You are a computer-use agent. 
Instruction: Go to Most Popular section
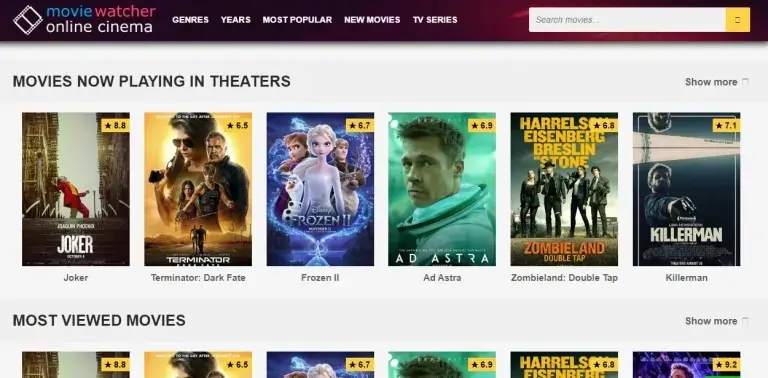(x=297, y=20)
